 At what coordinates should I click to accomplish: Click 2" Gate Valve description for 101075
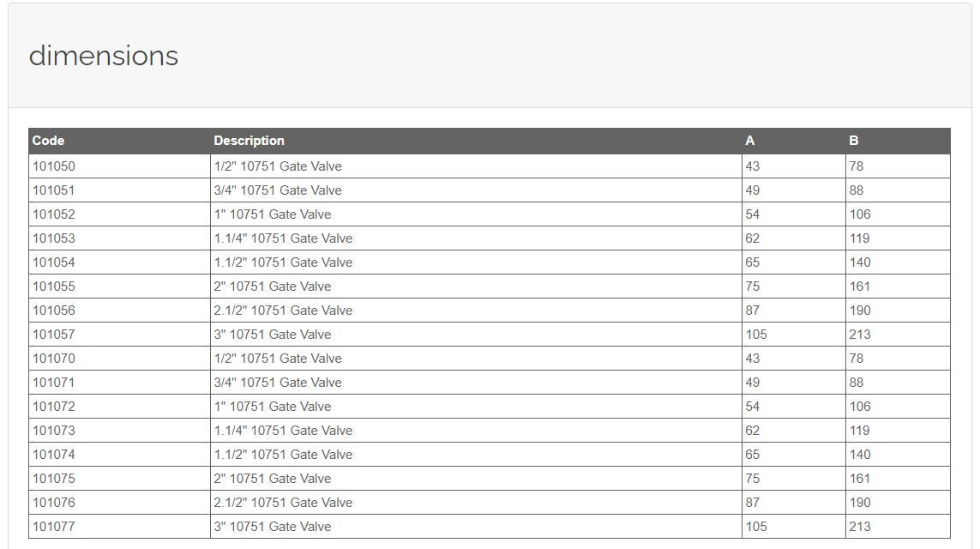273,479
